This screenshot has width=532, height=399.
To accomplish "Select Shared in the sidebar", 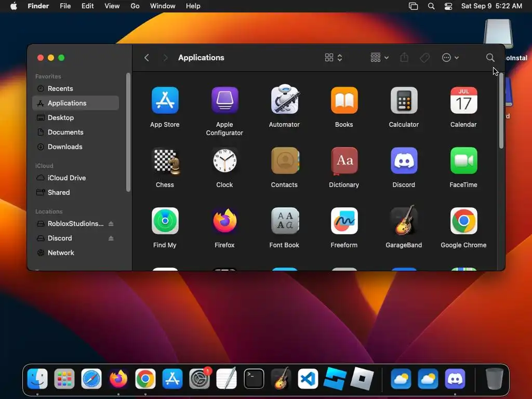I will 75,192.
